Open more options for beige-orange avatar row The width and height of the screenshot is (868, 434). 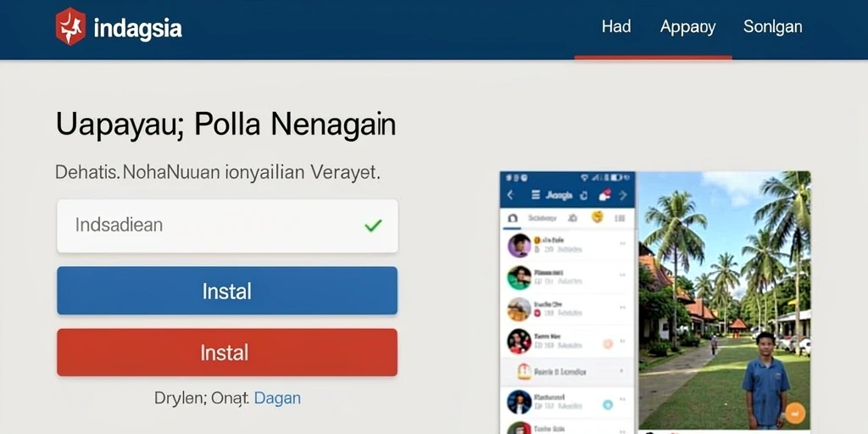[622, 306]
